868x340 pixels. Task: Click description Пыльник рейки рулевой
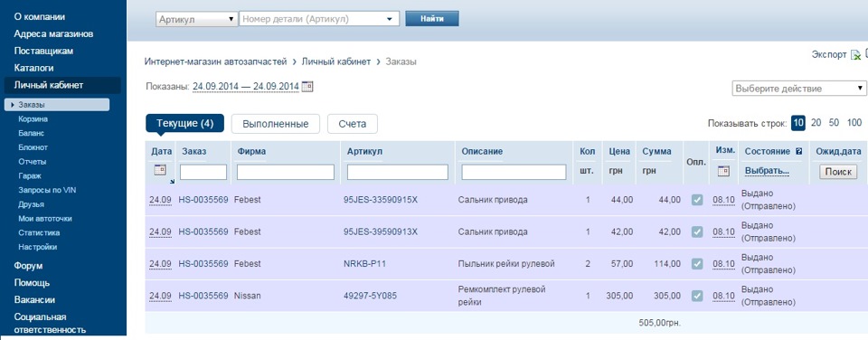[506, 263]
